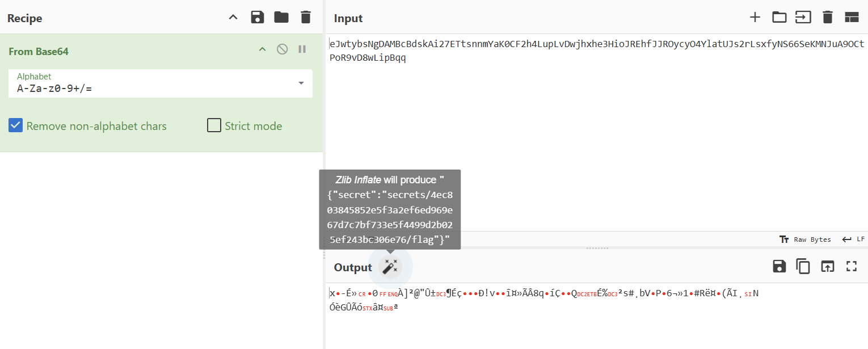868x349 pixels.
Task: Clear input and output
Action: tap(827, 18)
